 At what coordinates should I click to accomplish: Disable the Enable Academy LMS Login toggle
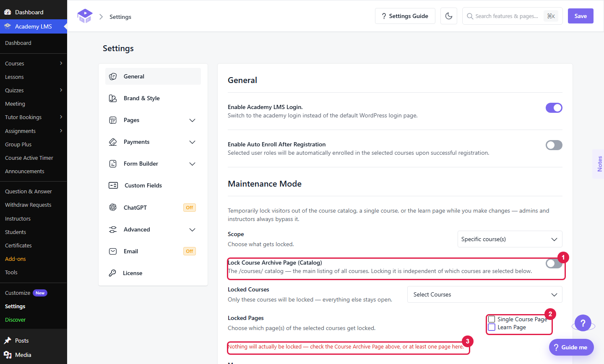554,108
